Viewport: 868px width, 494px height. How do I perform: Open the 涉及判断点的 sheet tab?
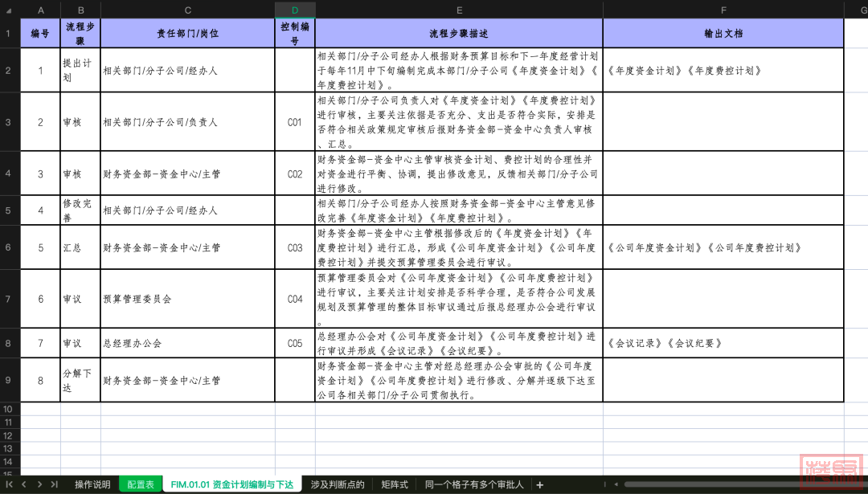(338, 484)
